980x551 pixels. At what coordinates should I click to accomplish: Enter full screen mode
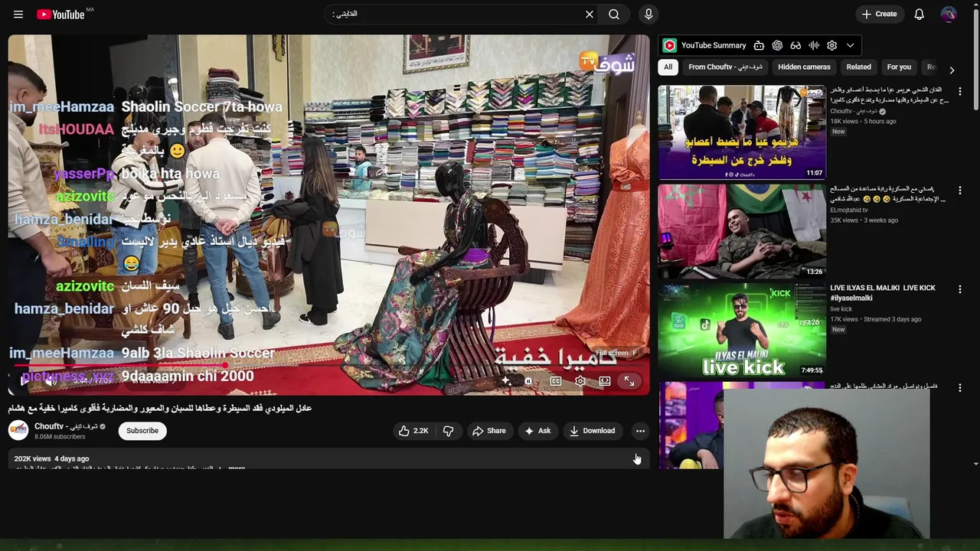point(629,381)
